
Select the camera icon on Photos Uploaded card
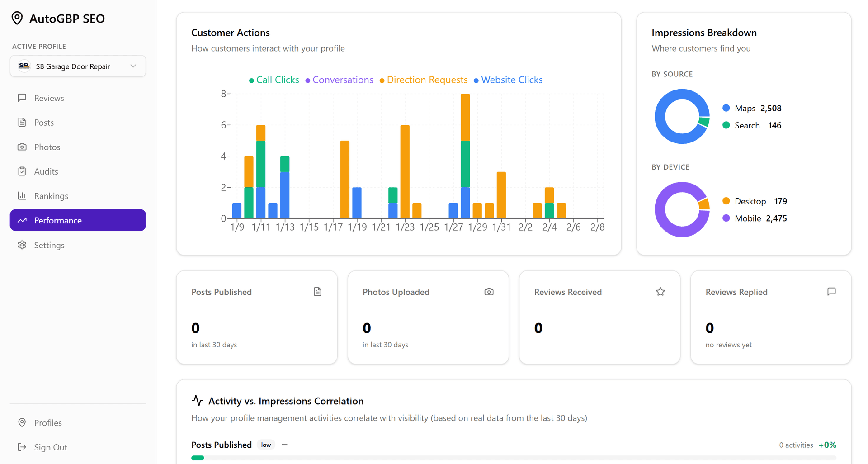(489, 292)
